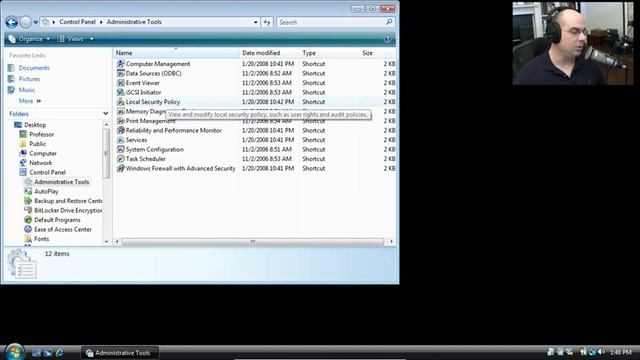
Task: Click the Control Panel breadcrumb
Action: coord(77,22)
